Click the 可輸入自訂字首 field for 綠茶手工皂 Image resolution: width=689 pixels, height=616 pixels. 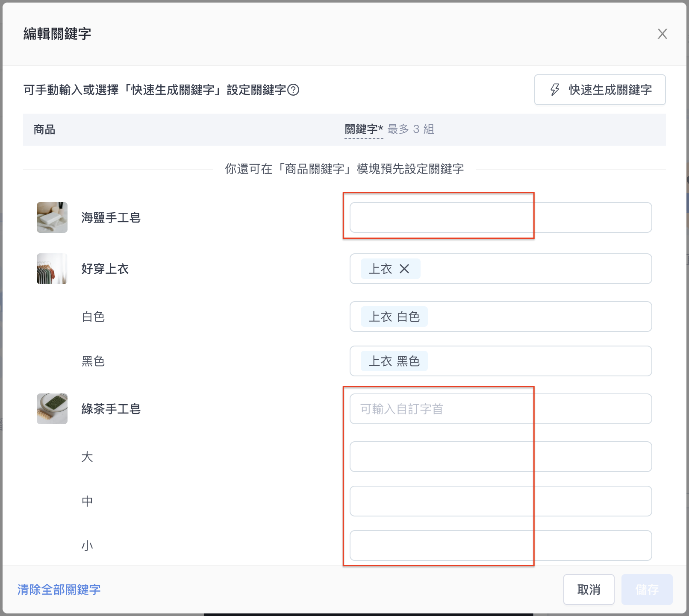point(501,409)
